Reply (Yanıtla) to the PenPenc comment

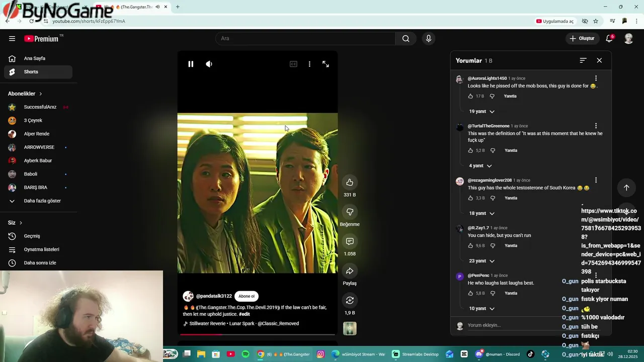pyautogui.click(x=511, y=293)
